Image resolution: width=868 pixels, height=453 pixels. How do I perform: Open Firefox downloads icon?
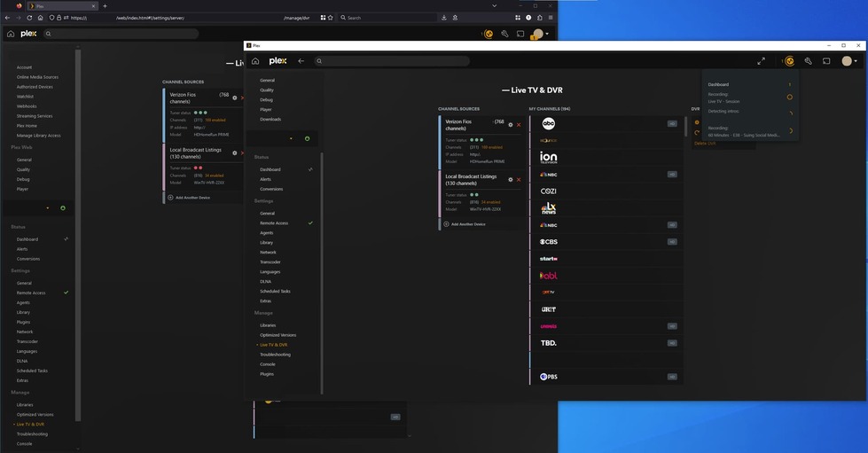pyautogui.click(x=444, y=18)
